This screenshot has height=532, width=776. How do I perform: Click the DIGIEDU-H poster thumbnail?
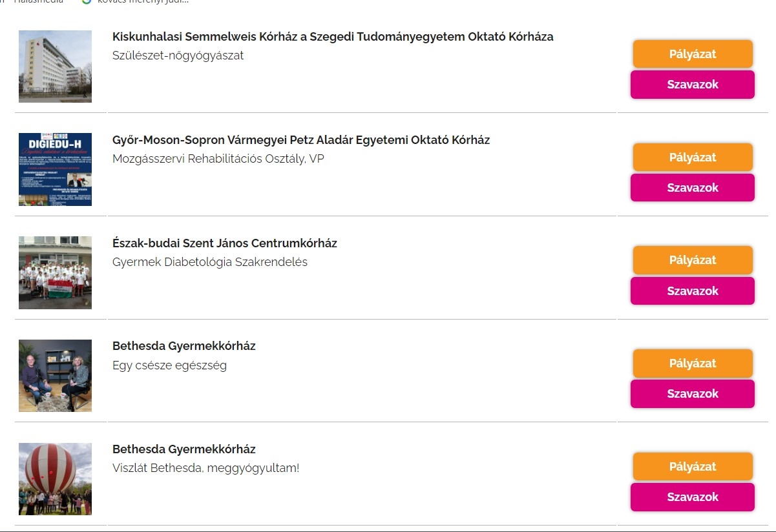(x=55, y=169)
